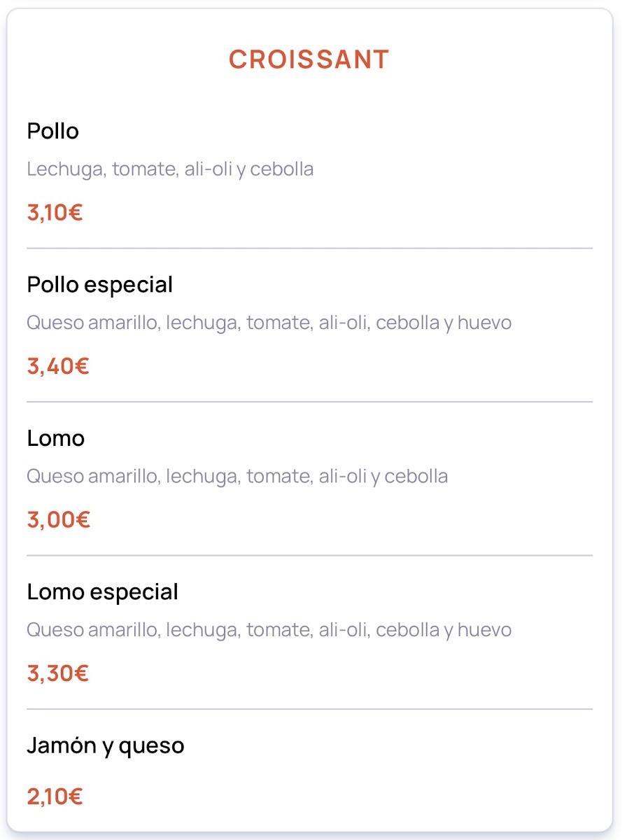
Task: Select the 3,30€ price
Action: (x=58, y=673)
